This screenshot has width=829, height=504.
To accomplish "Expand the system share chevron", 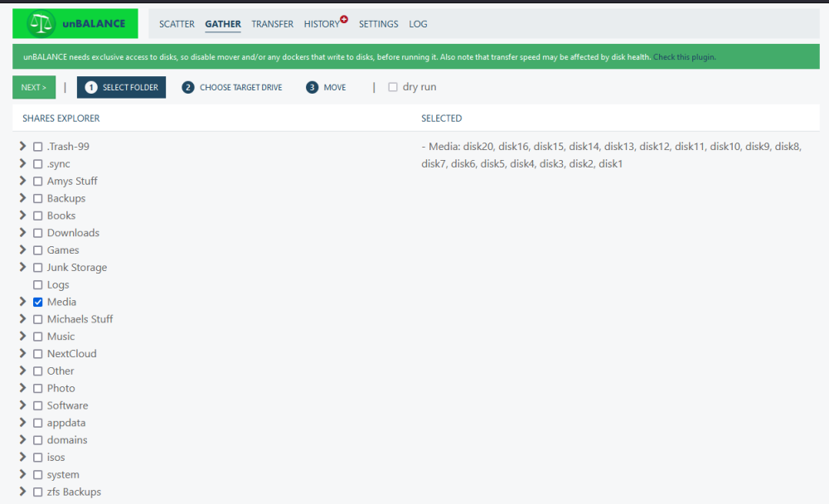I will tap(22, 474).
